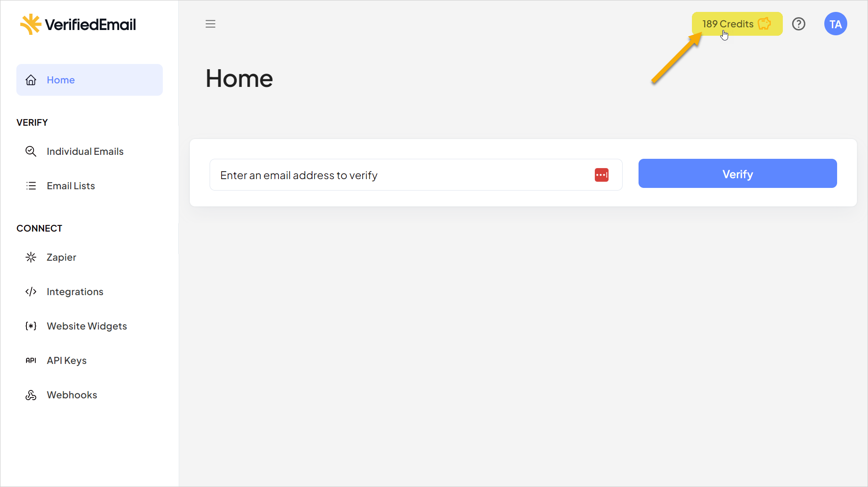Image resolution: width=868 pixels, height=487 pixels.
Task: Click the TA user avatar menu
Action: [834, 24]
